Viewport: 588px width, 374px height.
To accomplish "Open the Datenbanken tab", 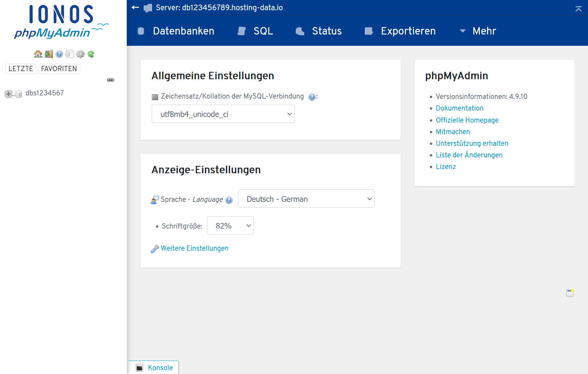I will (176, 31).
